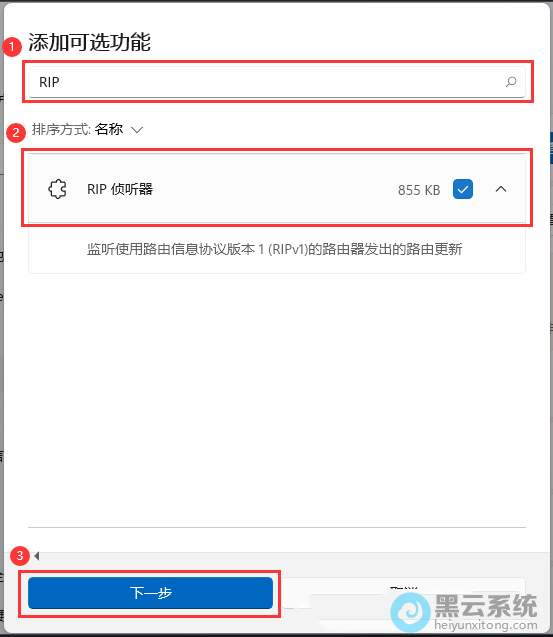Viewport: 553px width, 637px height.
Task: Click the 排序方式 sort label
Action: 61,129
